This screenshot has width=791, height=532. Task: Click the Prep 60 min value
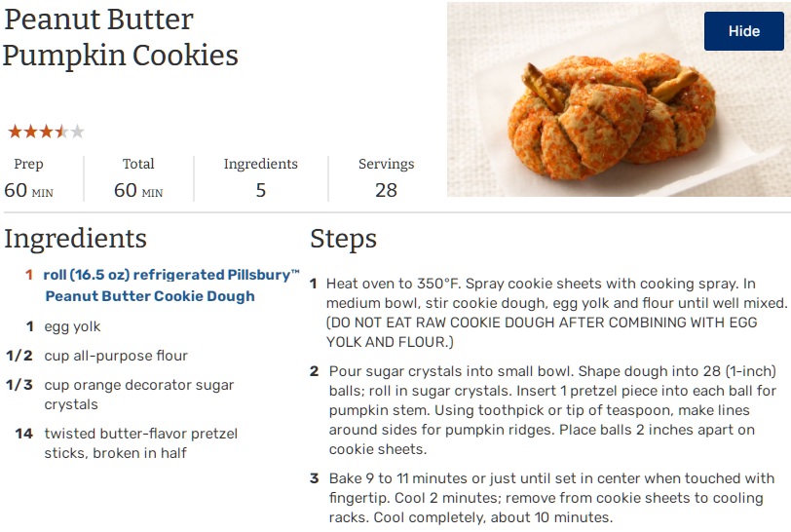pyautogui.click(x=29, y=190)
